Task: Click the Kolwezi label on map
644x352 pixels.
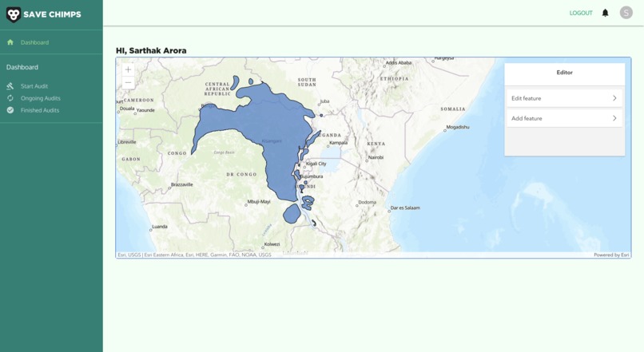Action: coord(272,244)
